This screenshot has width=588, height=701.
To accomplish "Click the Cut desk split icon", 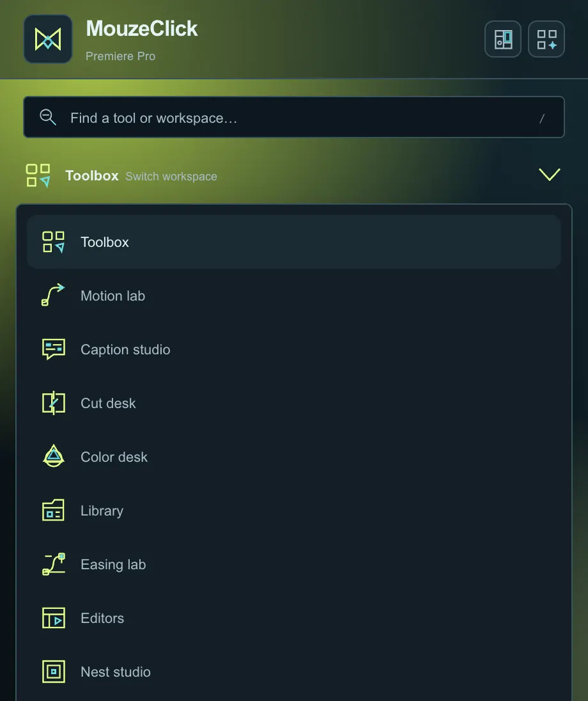I will pyautogui.click(x=54, y=403).
